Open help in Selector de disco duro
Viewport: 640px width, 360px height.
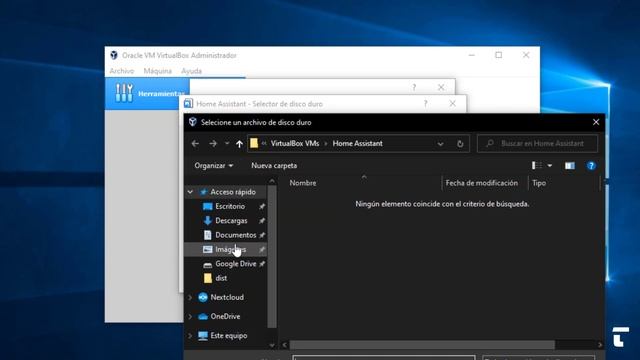(425, 104)
